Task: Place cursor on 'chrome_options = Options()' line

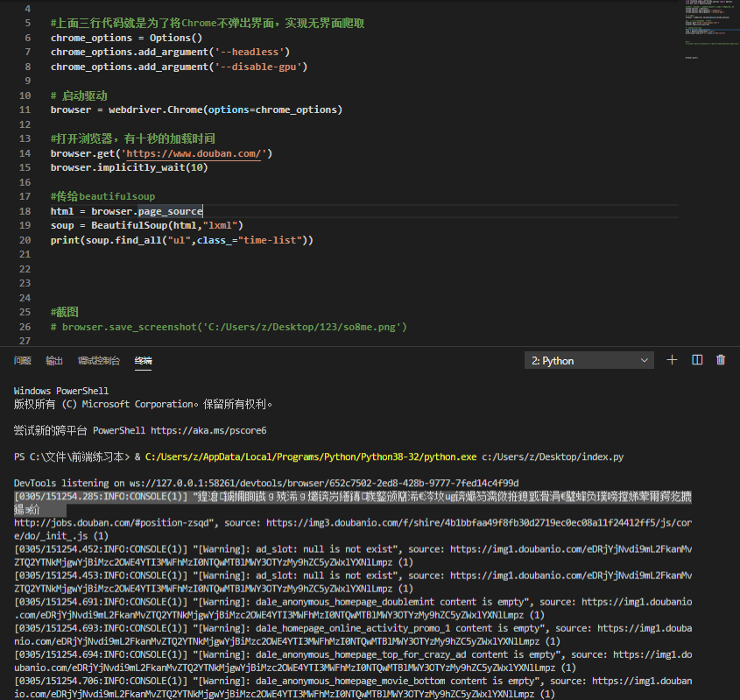Action: tap(126, 38)
